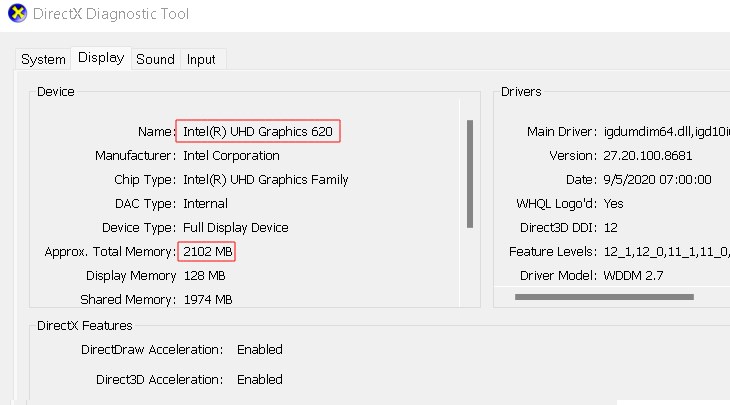730x405 pixels.
Task: Click the 128 MB display memory value
Action: (204, 276)
